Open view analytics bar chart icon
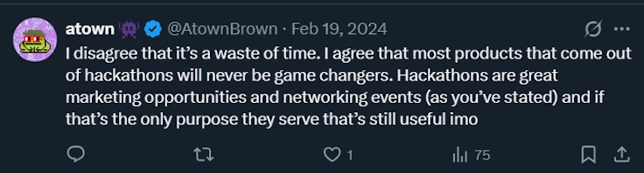644x173 pixels. point(460,155)
